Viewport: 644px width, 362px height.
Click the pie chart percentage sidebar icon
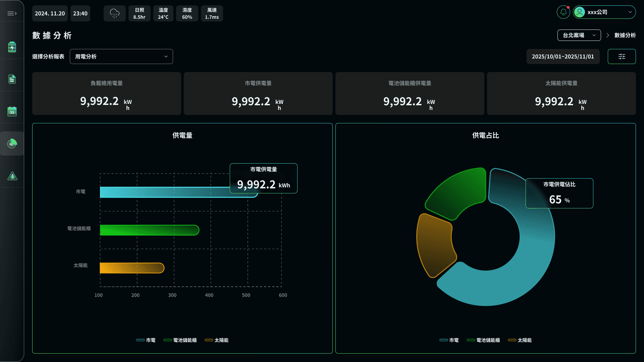[x=12, y=143]
